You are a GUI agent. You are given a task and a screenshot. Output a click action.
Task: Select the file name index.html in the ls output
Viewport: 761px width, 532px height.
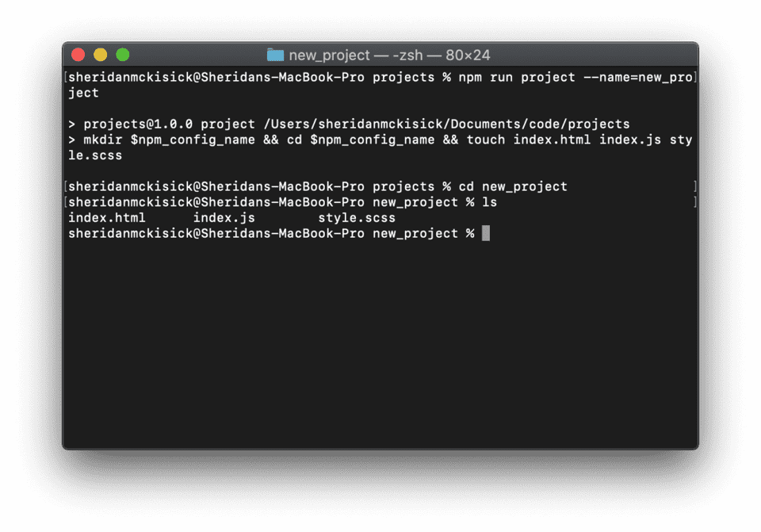pos(107,217)
